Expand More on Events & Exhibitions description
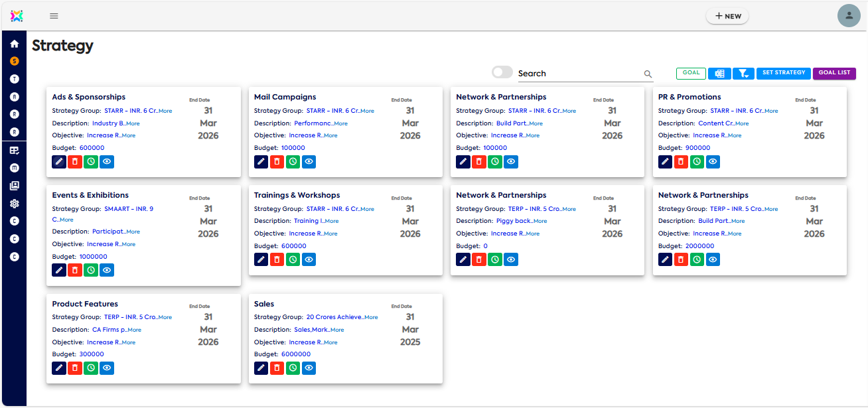 pyautogui.click(x=133, y=232)
